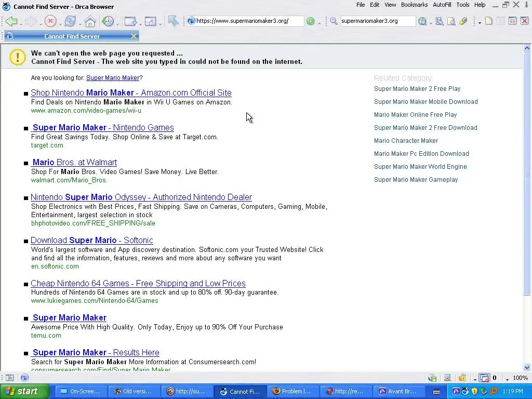Image resolution: width=532 pixels, height=399 pixels.
Task: Expand toolbar overflow arrow before new page icon
Action: click(x=480, y=23)
